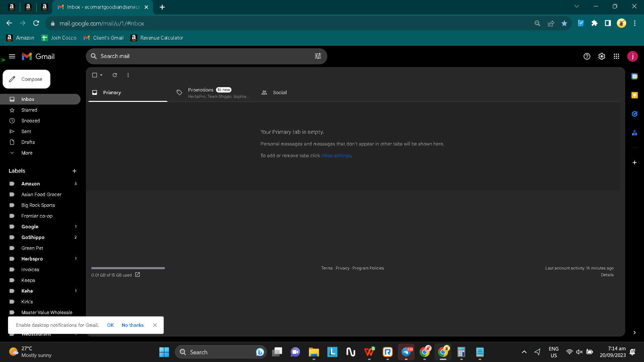Open Chrome three-dot menu
The image size is (644, 362).
pyautogui.click(x=635, y=23)
